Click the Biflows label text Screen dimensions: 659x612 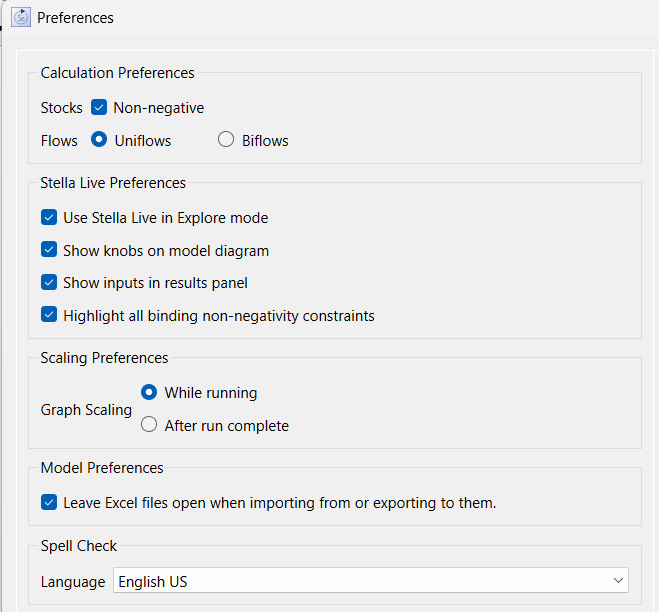pyautogui.click(x=265, y=141)
